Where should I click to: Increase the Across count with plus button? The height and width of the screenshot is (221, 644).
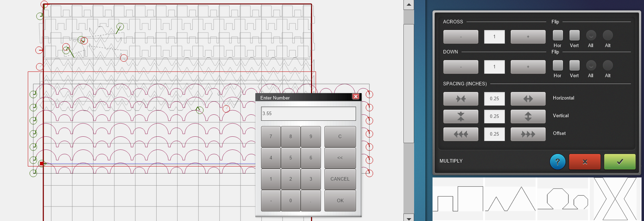click(528, 37)
